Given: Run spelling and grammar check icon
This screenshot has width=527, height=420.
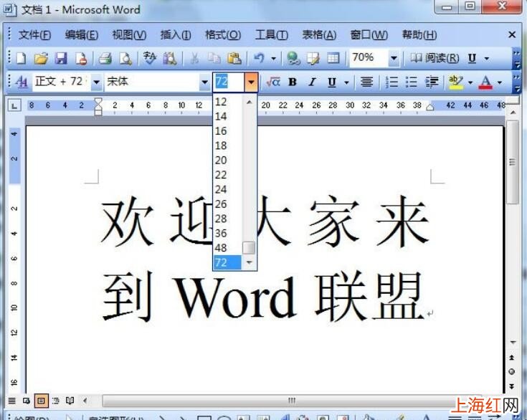Looking at the screenshot, I should coord(150,59).
